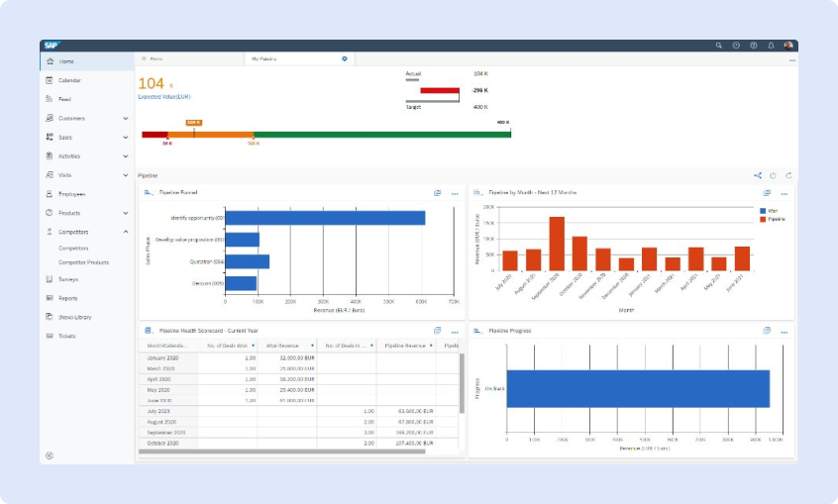Click the Visits icon in sidebar
This screenshot has height=504, width=838.
pos(50,175)
